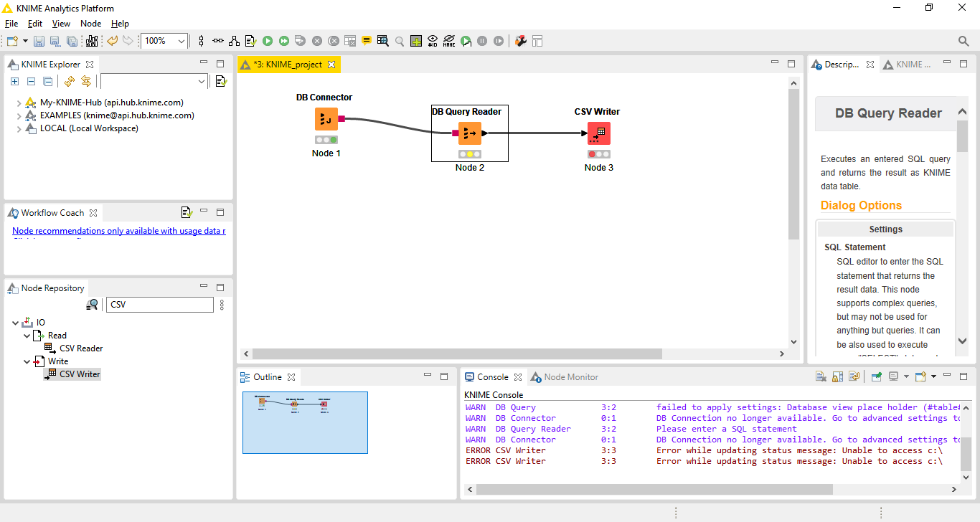Click the green Execute selected node button
Viewport: 980px width, 522px height.
(268, 41)
